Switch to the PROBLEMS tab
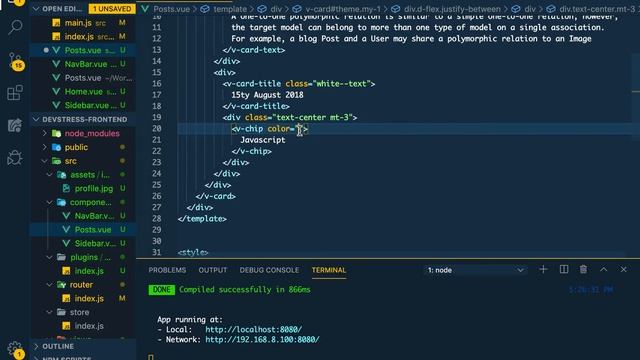This screenshot has height=360, width=640. 167,270
